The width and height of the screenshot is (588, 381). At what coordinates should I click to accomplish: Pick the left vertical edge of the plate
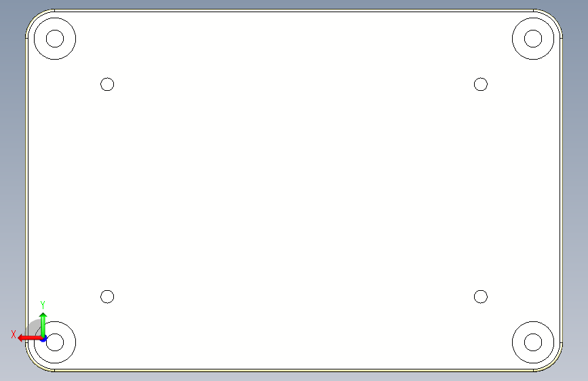click(x=26, y=190)
